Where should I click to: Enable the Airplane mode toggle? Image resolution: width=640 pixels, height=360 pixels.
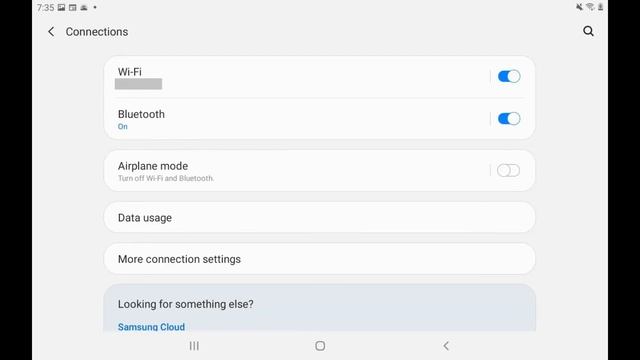(508, 170)
